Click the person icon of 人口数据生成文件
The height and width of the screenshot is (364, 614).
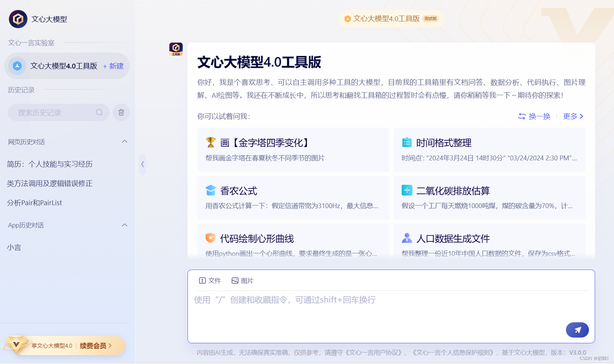pos(407,238)
